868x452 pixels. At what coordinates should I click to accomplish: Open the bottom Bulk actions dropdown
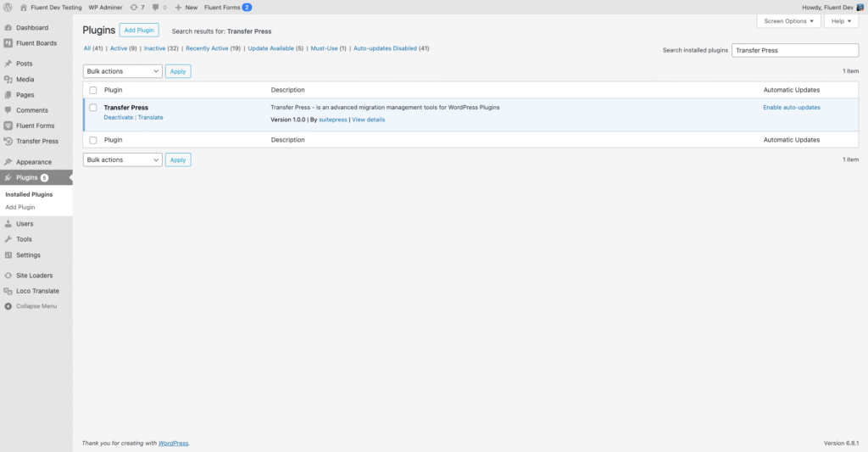coord(122,160)
